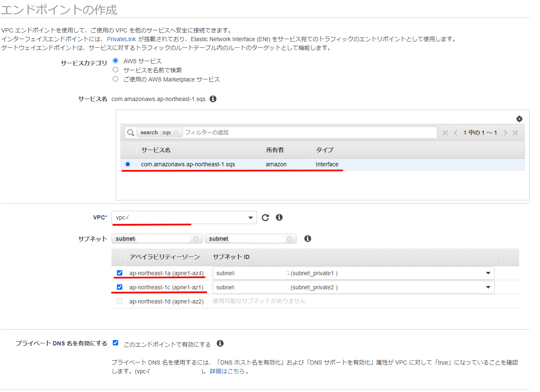Screen dimensions: 540x392
Task: Expand the subnet_private1 subnet dropdown
Action: 488,273
